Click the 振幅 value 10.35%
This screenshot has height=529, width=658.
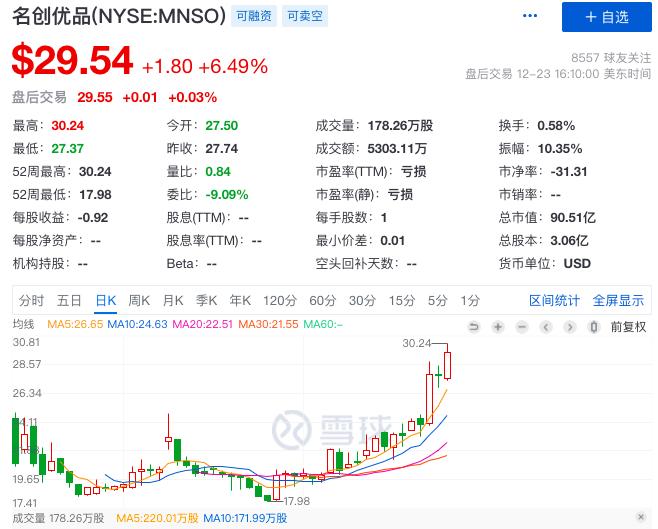560,149
